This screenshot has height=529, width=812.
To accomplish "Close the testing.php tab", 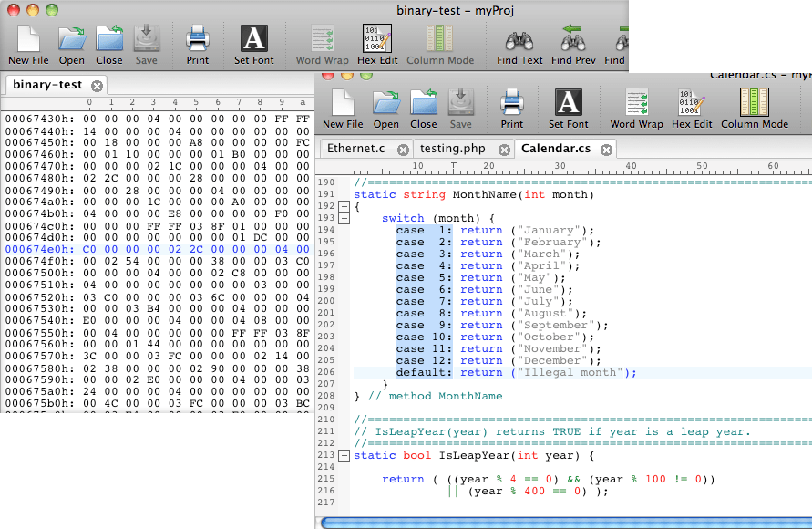I will [x=504, y=150].
